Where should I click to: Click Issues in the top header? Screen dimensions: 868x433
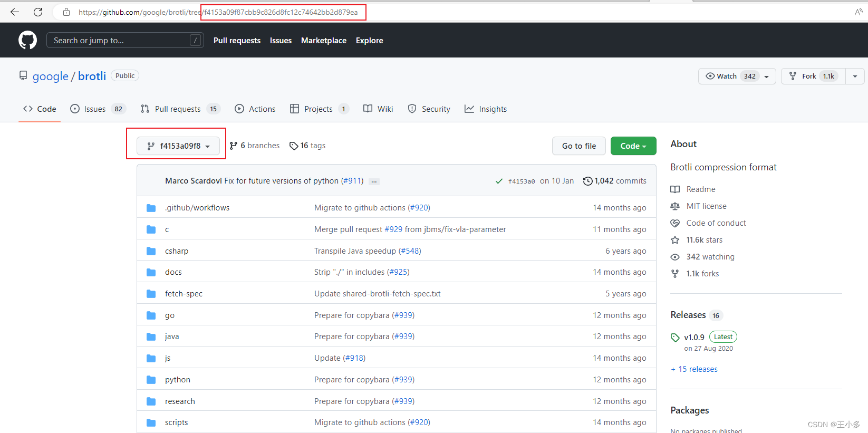[281, 41]
